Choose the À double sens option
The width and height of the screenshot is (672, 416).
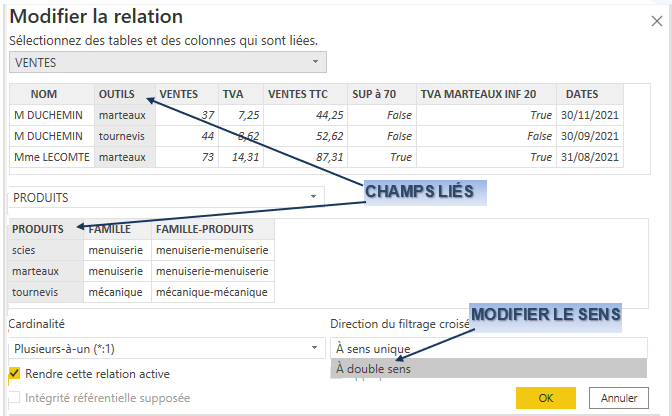tap(488, 369)
